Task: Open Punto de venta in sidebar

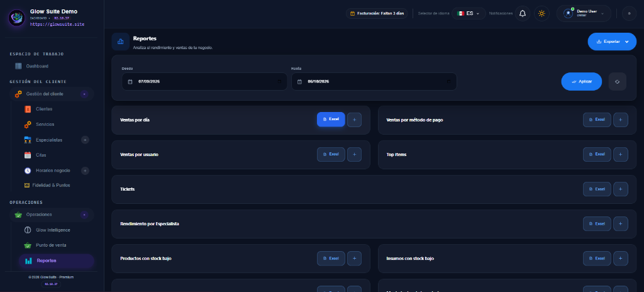Action: click(x=51, y=245)
